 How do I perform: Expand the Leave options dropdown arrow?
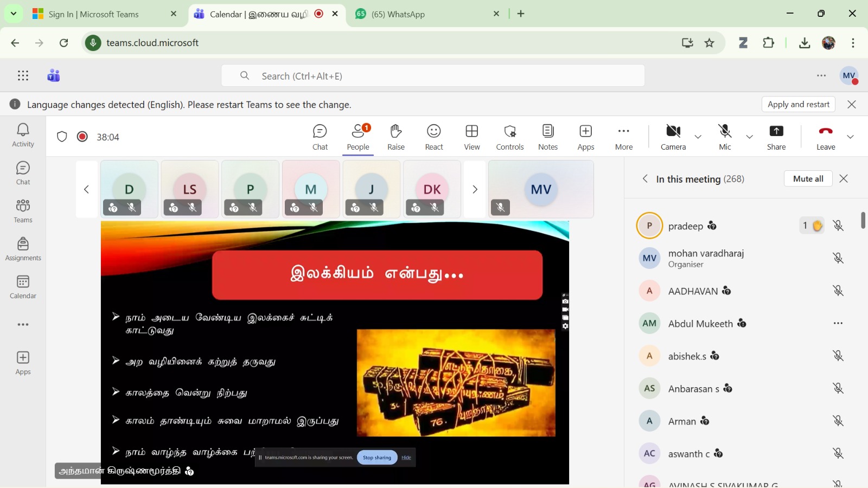(850, 137)
